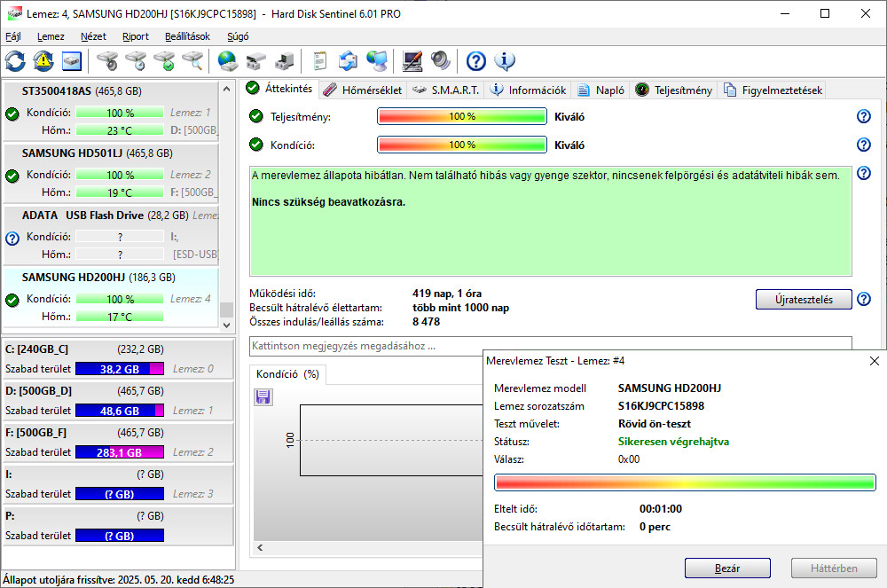
Task: Click the disk with magnifying glass toolbar icon
Action: click(192, 61)
